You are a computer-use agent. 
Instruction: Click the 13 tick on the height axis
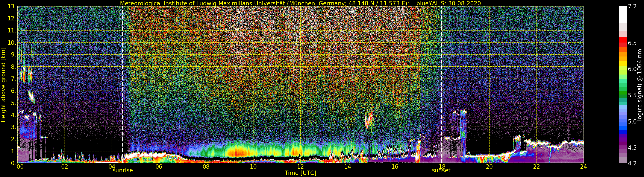[x=11, y=6]
